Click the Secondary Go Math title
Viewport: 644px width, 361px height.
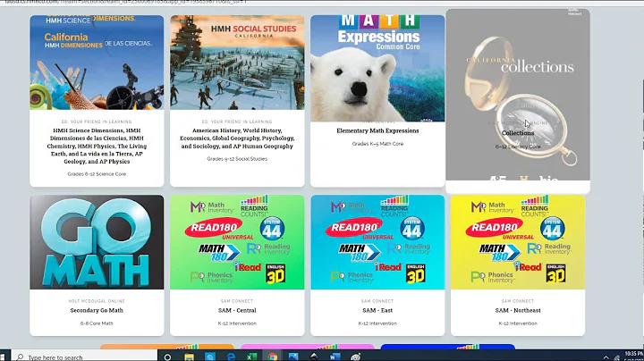coord(97,311)
